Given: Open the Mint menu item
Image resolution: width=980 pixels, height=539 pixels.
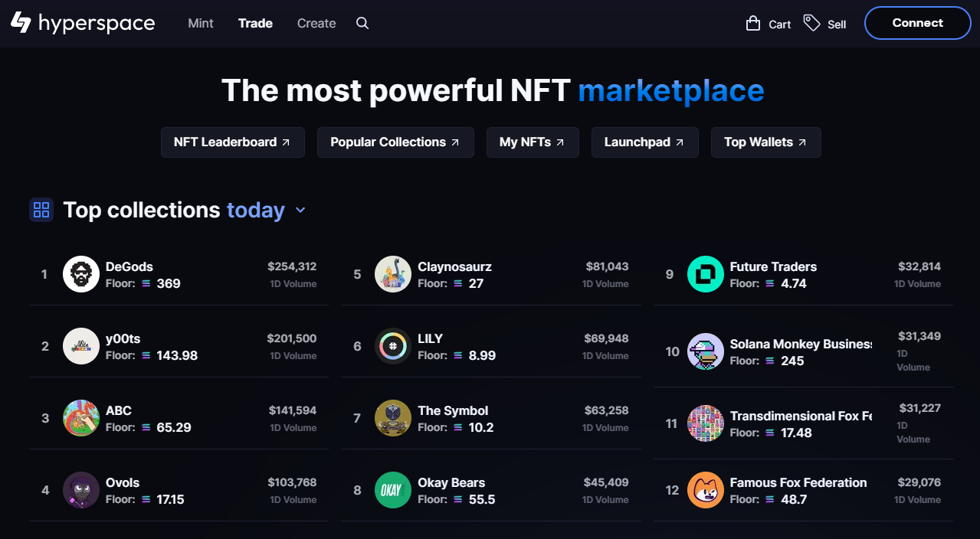Looking at the screenshot, I should pyautogui.click(x=200, y=23).
